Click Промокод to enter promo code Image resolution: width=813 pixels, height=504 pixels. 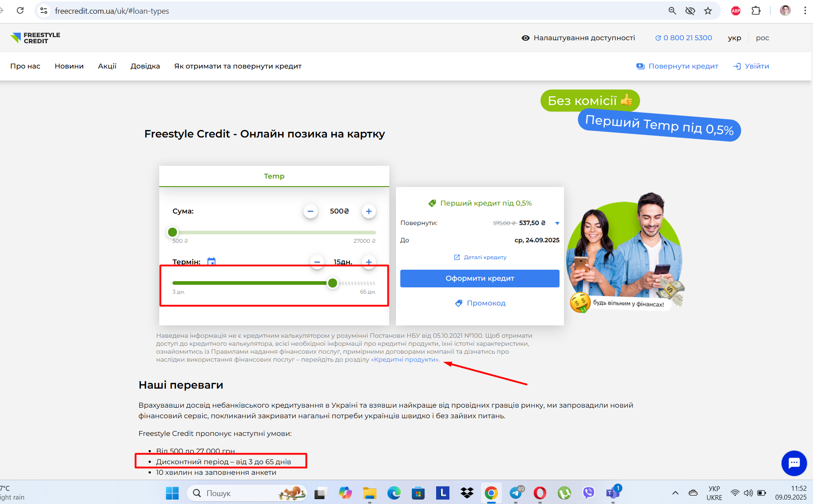(x=480, y=303)
